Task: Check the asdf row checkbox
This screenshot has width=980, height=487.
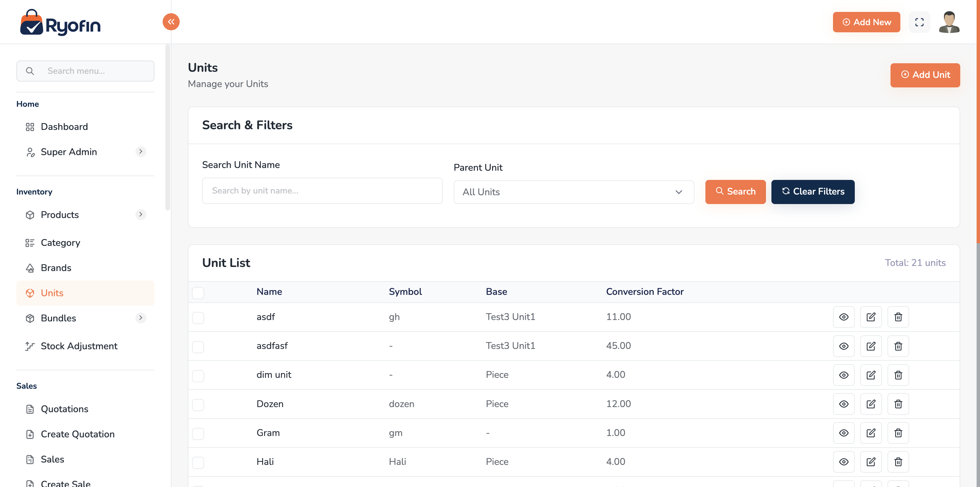Action: click(x=198, y=317)
